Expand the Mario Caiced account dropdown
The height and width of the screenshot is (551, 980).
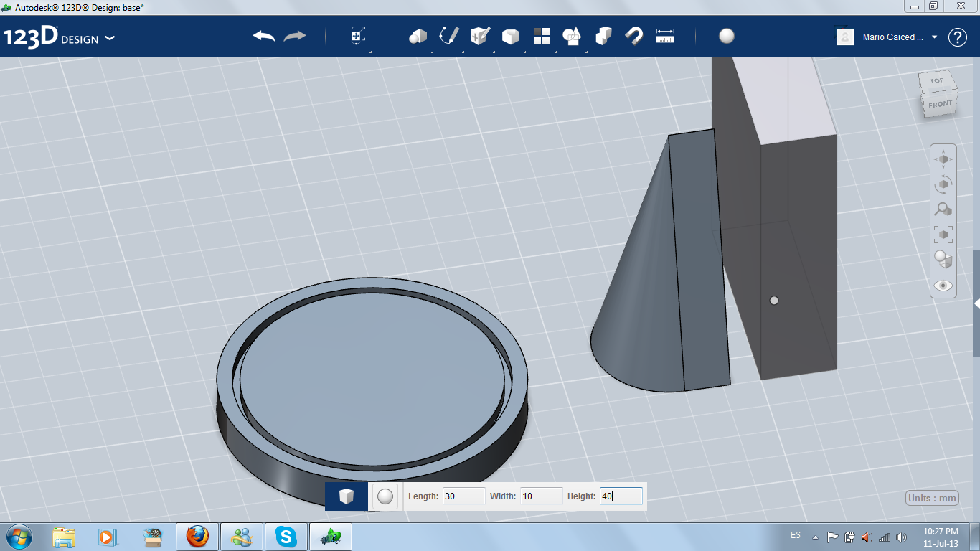(x=934, y=37)
